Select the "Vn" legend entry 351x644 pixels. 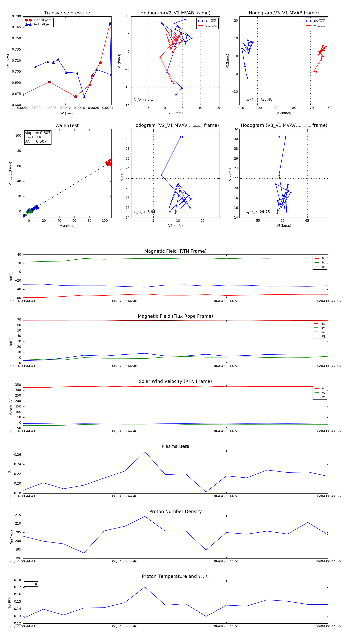[320, 397]
